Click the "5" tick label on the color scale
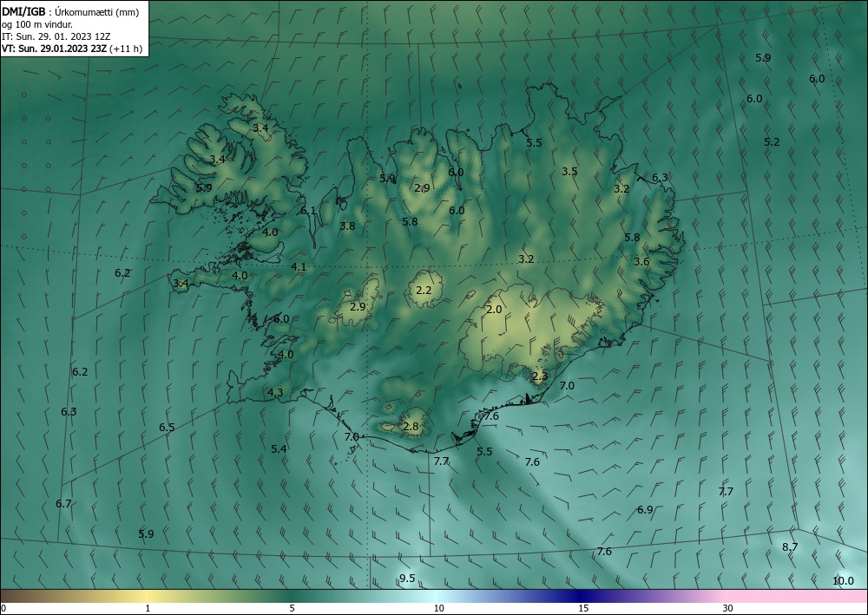This screenshot has height=615, width=868. click(292, 608)
